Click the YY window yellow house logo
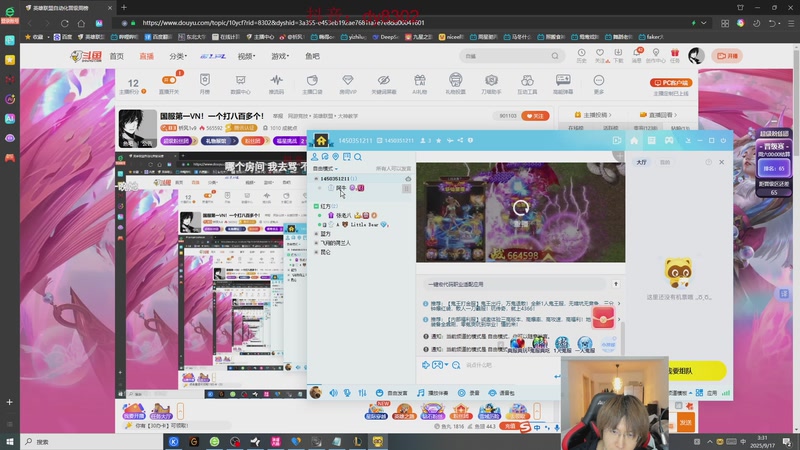The image size is (800, 450). click(321, 140)
